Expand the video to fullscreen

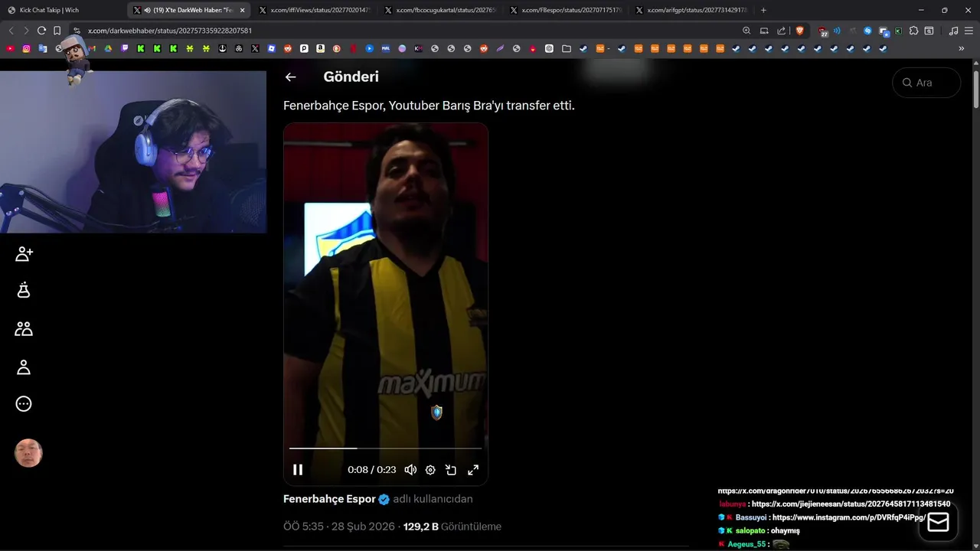coord(473,470)
